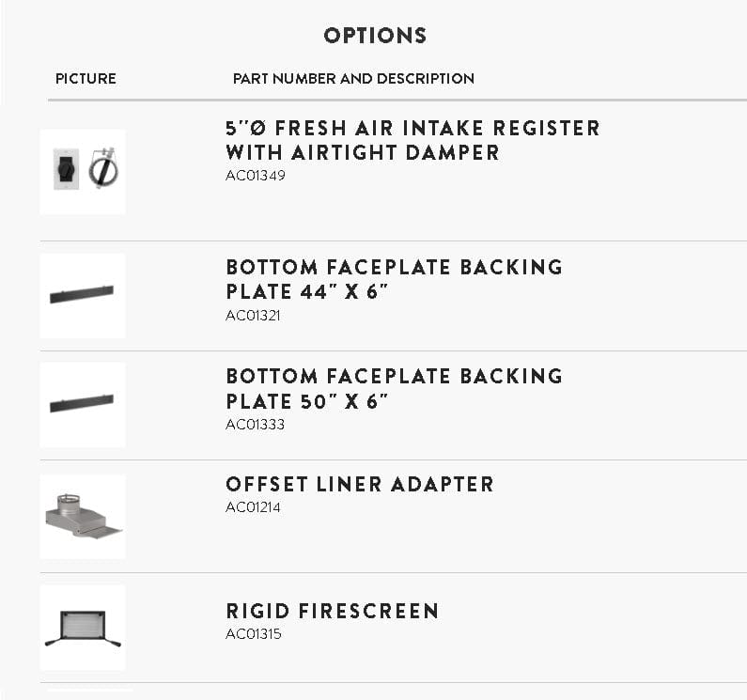The width and height of the screenshot is (747, 700).
Task: Open the 5" Fresh Air Intake Register title
Action: (412, 140)
